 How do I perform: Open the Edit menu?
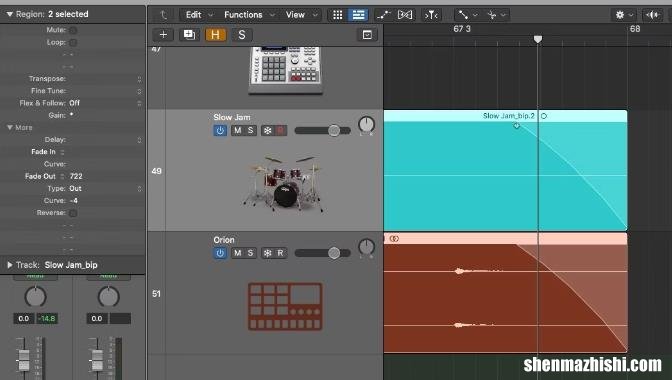coord(193,15)
